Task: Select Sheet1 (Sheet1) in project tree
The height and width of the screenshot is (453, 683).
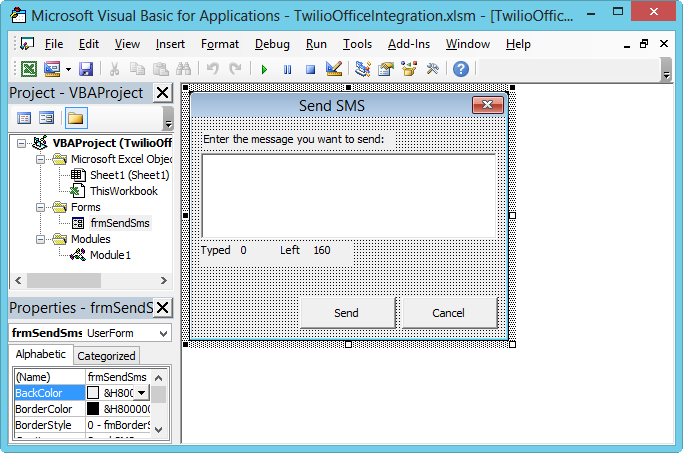Action: [x=129, y=175]
